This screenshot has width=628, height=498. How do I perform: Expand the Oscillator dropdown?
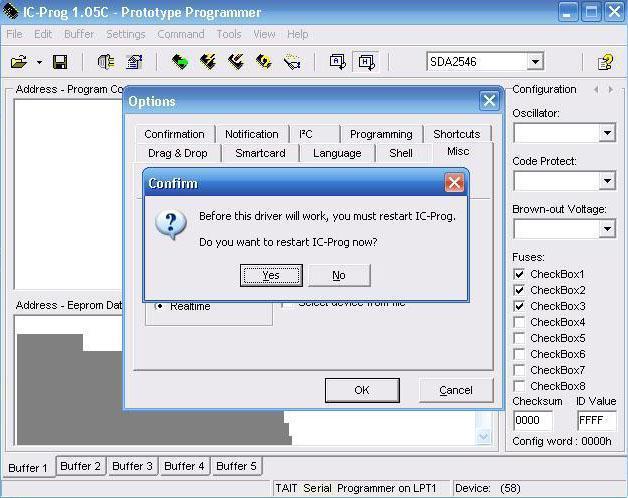[x=607, y=133]
